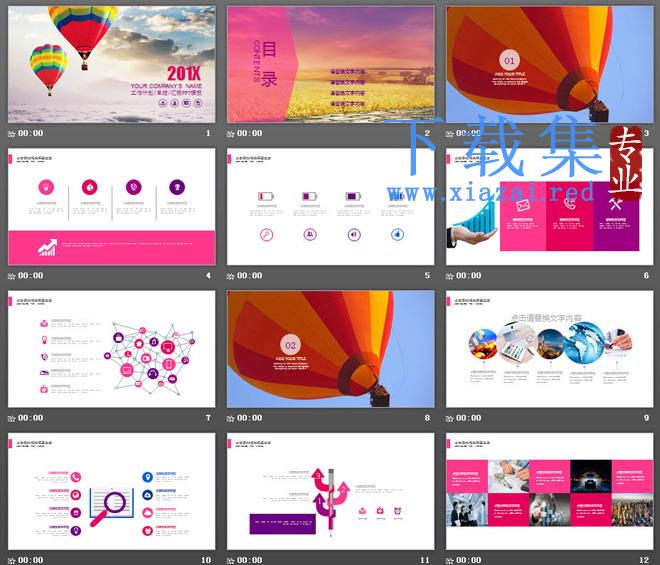The image size is (660, 565).
Task: Click the transition star icon under slide 1
Action: (12, 134)
